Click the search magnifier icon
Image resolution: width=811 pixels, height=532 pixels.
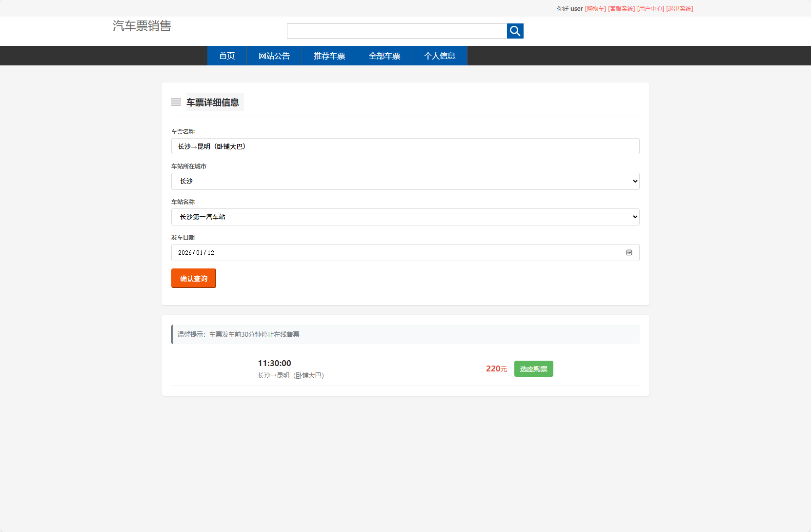[515, 31]
